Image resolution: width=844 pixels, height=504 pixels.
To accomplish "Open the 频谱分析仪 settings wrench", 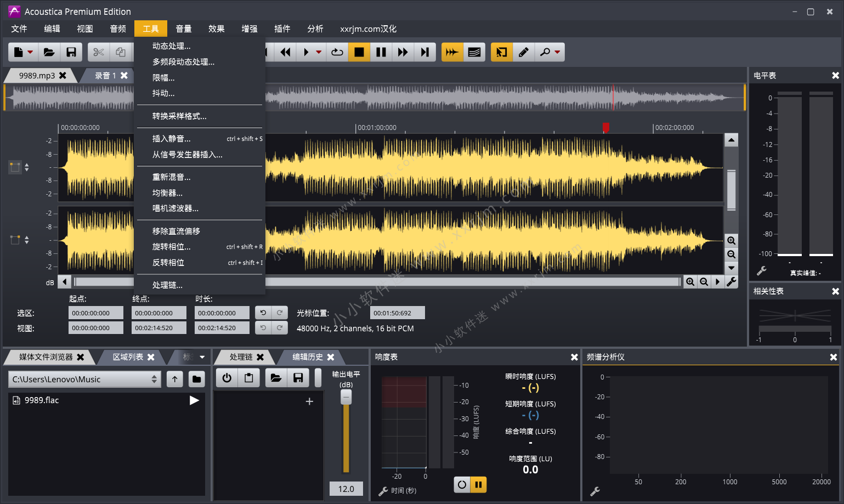I will [595, 491].
